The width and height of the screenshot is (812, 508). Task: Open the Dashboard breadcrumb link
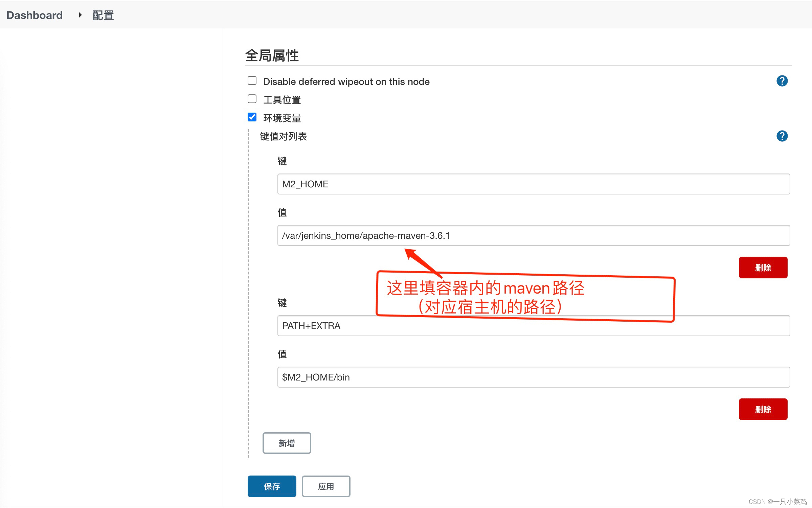coord(35,15)
